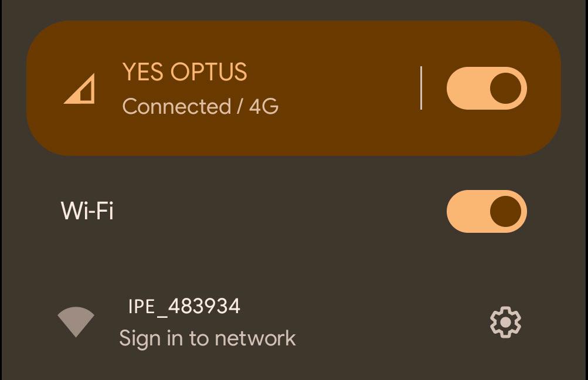
Task: Click the unfilled left track of Wi-Fi switch
Action: (468, 211)
